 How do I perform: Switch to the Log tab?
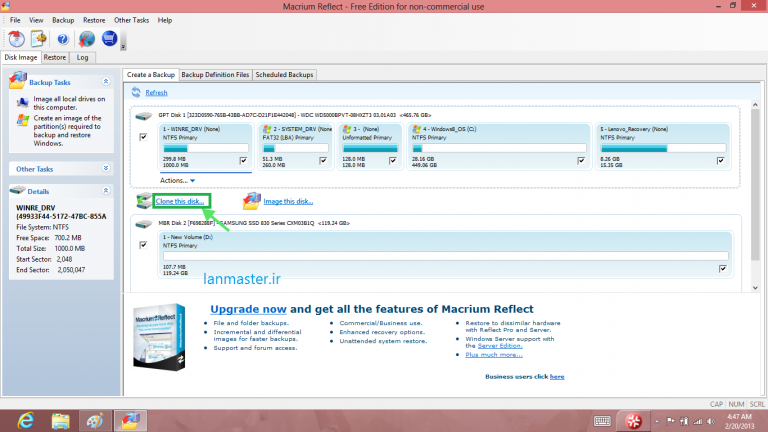click(82, 57)
